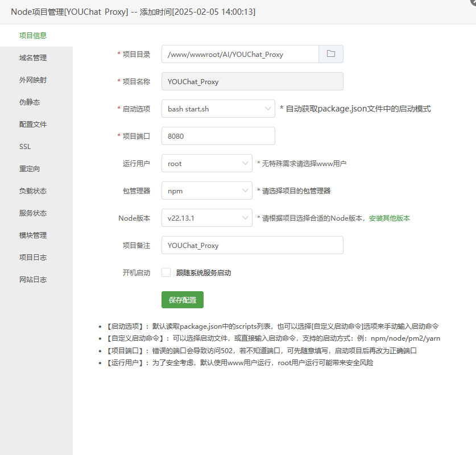This screenshot has width=476, height=455.
Task: Click the 项目端口 input field
Action: click(x=218, y=136)
